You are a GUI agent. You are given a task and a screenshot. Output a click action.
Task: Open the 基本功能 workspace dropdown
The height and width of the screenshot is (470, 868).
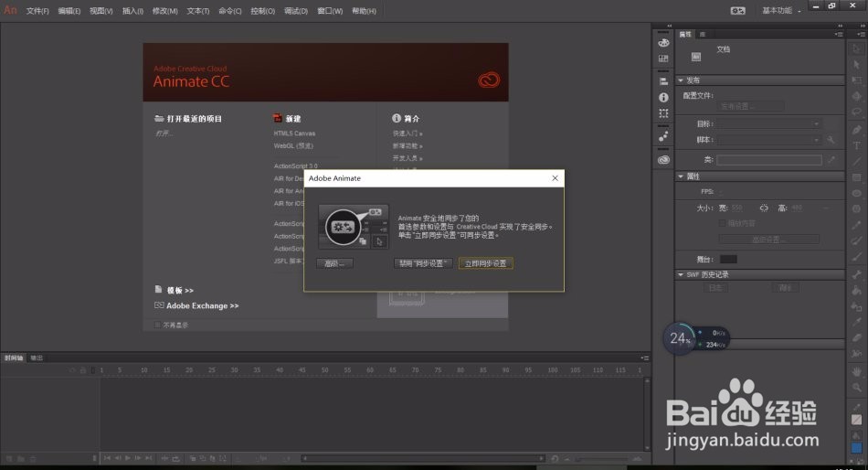(781, 11)
